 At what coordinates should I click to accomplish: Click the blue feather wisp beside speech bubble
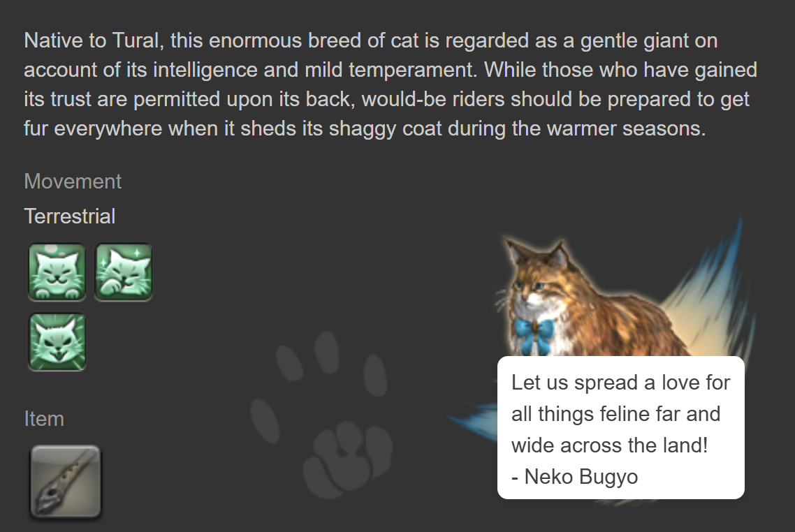click(473, 420)
